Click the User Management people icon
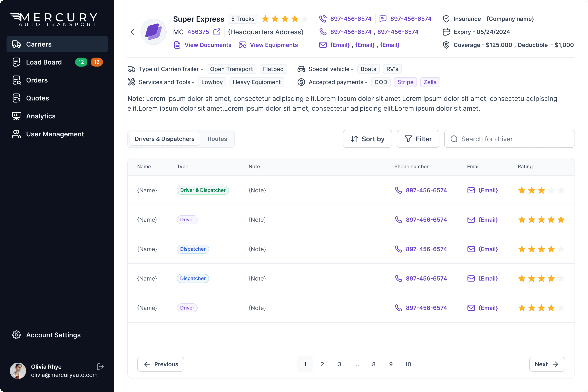 (x=17, y=134)
